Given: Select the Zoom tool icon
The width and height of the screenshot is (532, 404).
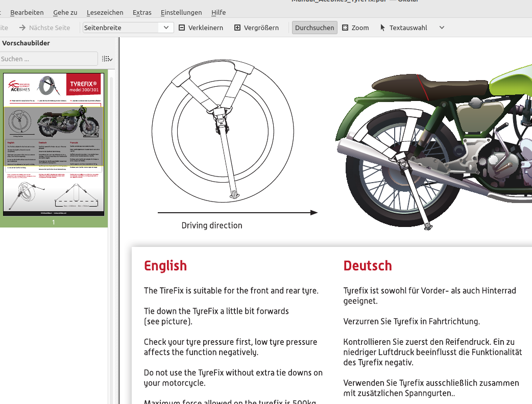Looking at the screenshot, I should click(x=345, y=28).
